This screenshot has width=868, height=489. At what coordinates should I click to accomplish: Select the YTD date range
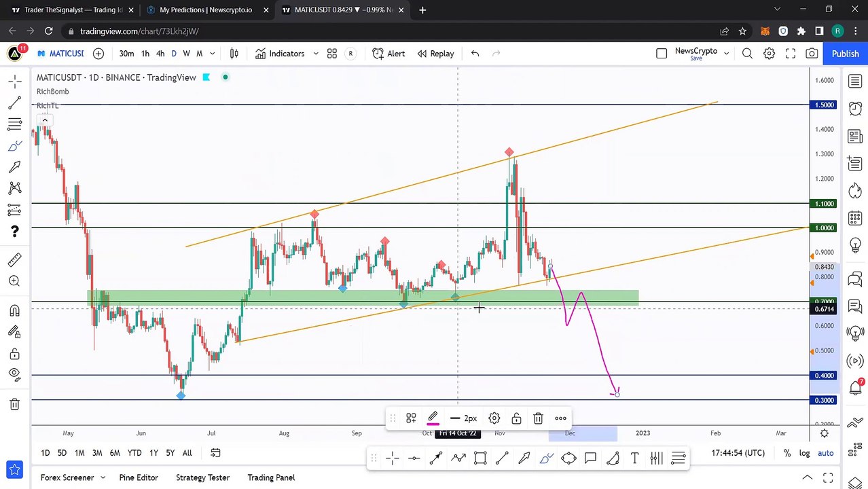[134, 453]
